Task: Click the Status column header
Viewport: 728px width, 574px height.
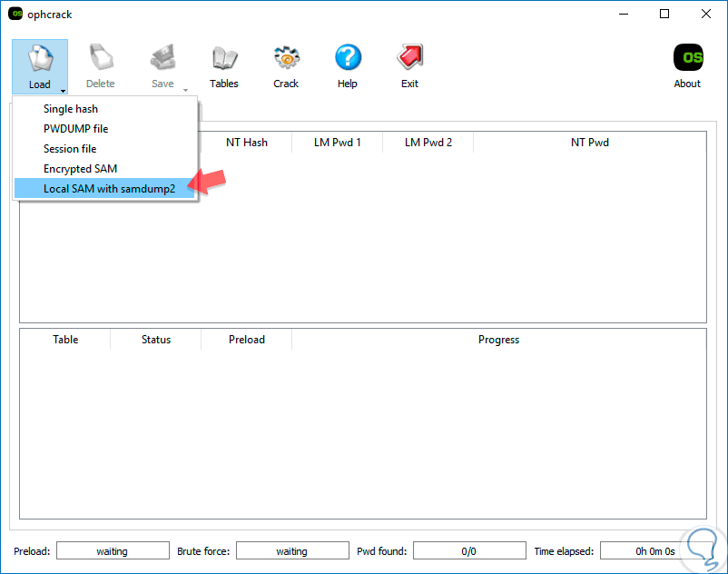Action: [x=156, y=340]
